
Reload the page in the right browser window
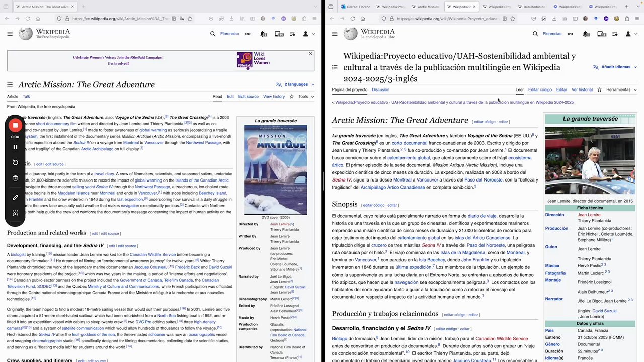(352, 19)
